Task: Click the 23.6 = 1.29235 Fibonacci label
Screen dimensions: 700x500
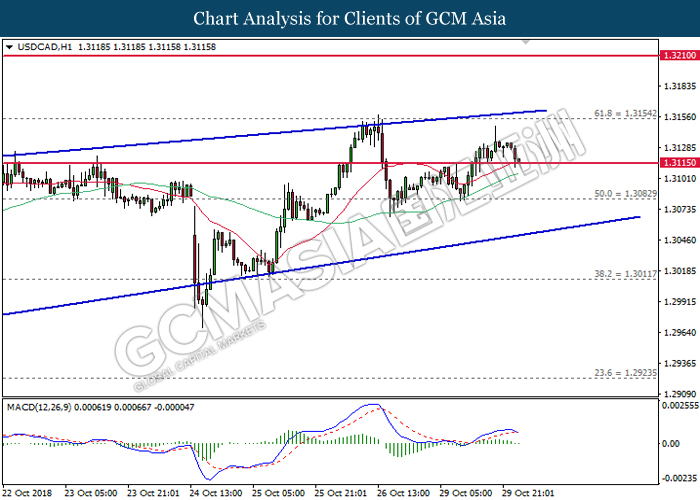Action: [625, 373]
